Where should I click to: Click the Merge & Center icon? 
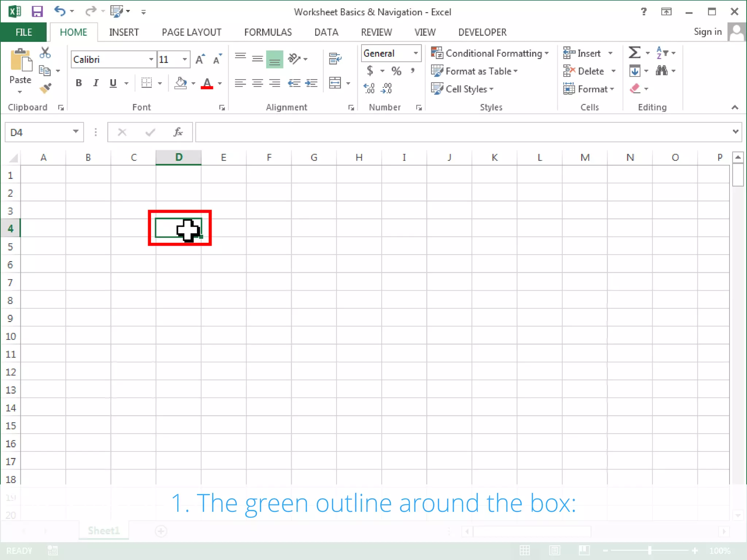[335, 83]
